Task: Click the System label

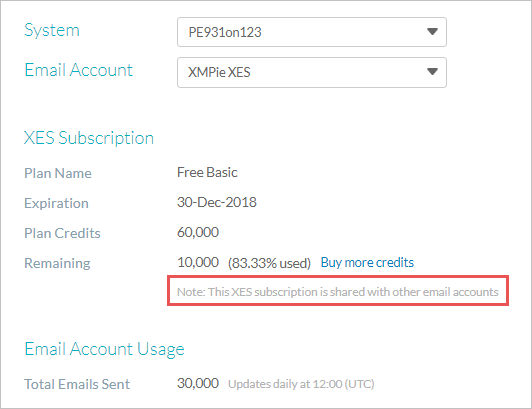Action: click(x=52, y=31)
